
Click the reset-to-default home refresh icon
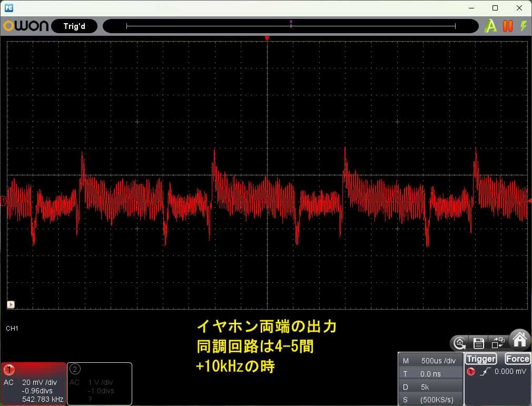pyautogui.click(x=459, y=343)
